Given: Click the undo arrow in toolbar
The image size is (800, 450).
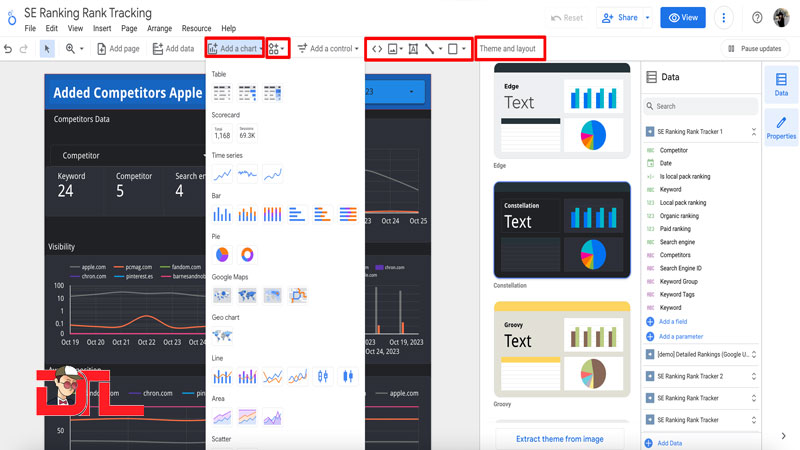Looking at the screenshot, I should click(x=9, y=48).
